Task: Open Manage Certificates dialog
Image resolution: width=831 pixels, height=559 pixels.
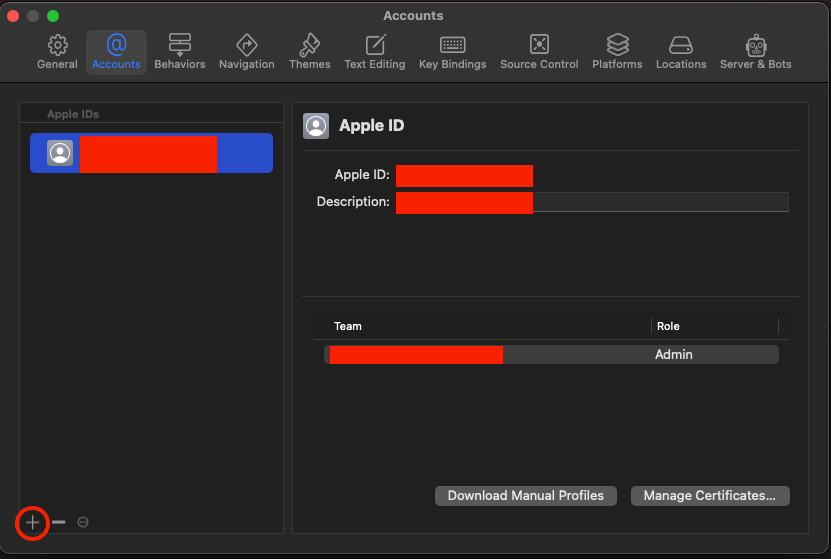Action: 710,496
